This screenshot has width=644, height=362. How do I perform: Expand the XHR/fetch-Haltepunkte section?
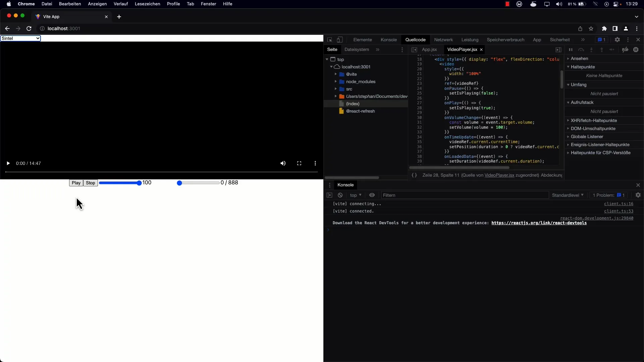coord(594,120)
